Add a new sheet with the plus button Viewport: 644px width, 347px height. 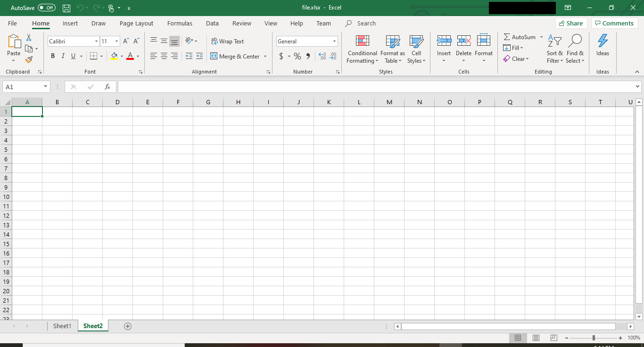pyautogui.click(x=127, y=326)
